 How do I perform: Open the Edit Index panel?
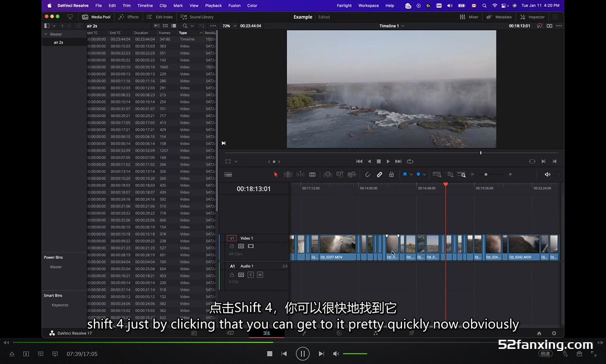tap(160, 17)
